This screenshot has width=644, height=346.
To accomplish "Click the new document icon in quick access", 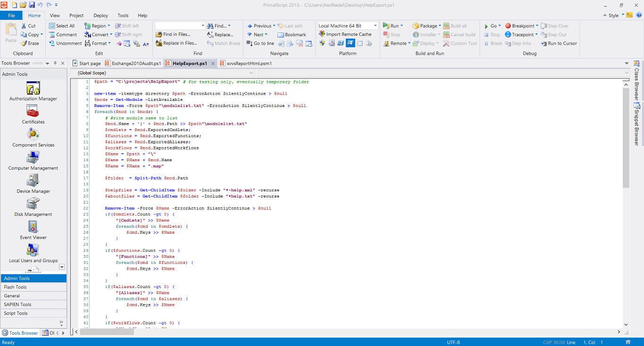I will click(14, 5).
